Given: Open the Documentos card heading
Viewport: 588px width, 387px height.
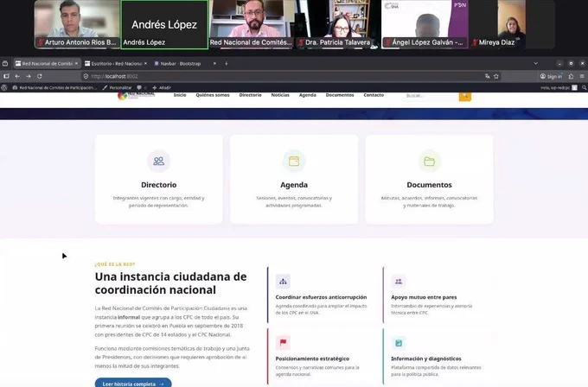Looking at the screenshot, I should 430,185.
